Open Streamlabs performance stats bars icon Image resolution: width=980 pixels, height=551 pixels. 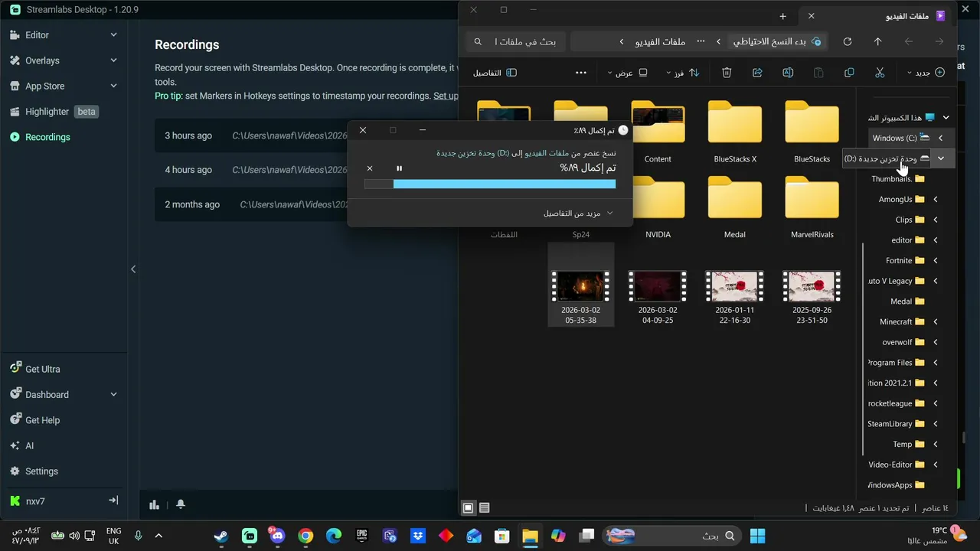pos(155,504)
